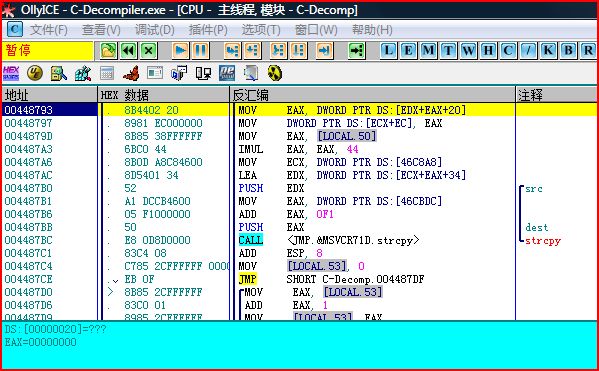The height and width of the screenshot is (371, 599).
Task: Pause execution with the pause icon
Action: coord(201,50)
